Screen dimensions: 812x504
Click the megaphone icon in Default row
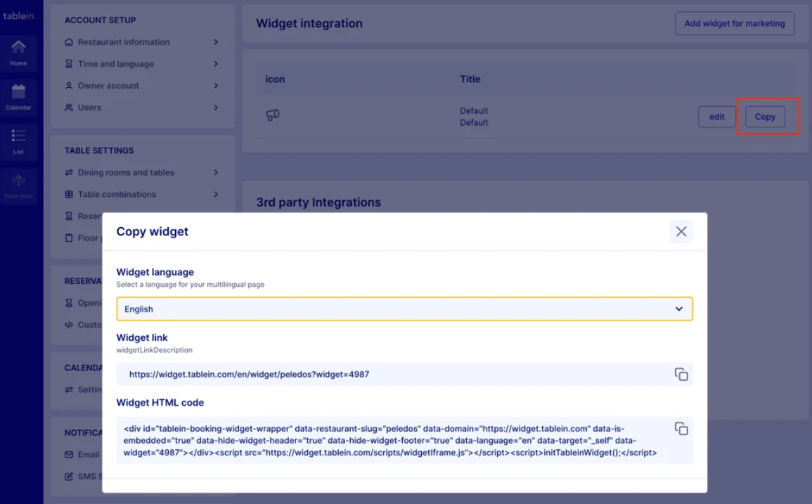pyautogui.click(x=272, y=115)
